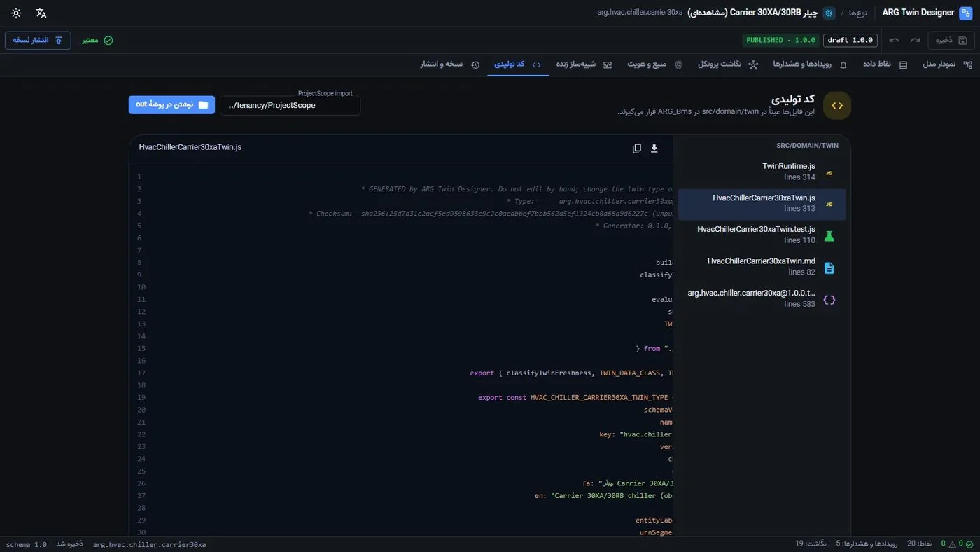
Task: Open the arg.hvac.chiller.carrier30xa@1.0.0 JSON file
Action: (x=762, y=299)
